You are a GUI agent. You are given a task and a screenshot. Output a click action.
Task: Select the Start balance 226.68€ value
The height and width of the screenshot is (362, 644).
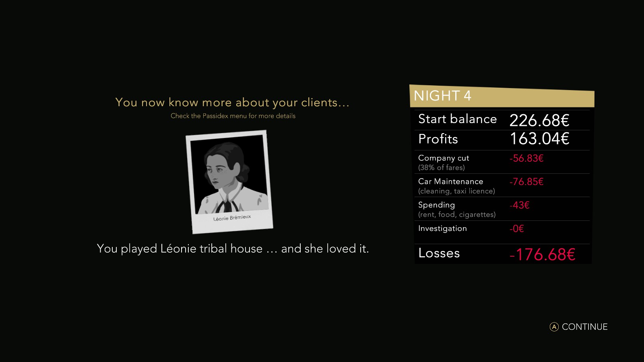click(539, 120)
